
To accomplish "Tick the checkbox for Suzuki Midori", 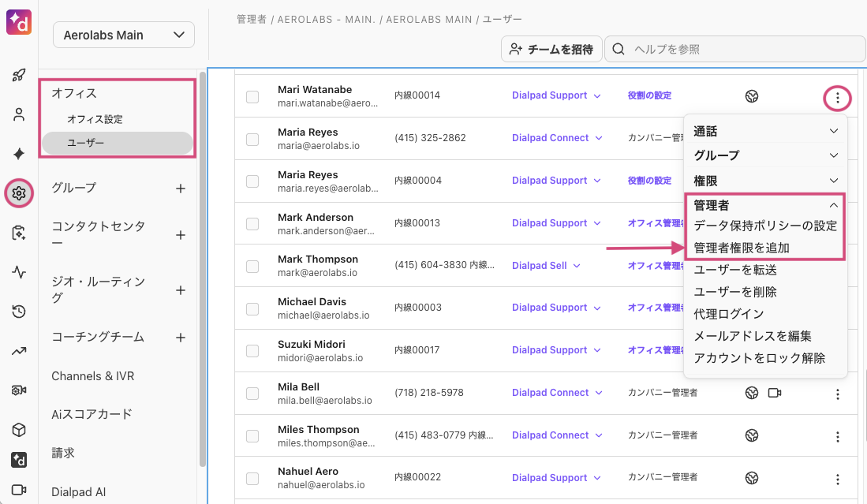I will click(x=252, y=351).
